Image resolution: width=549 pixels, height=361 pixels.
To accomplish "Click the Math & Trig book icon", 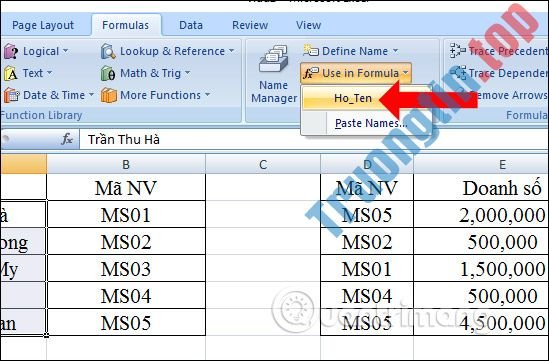I will (108, 74).
